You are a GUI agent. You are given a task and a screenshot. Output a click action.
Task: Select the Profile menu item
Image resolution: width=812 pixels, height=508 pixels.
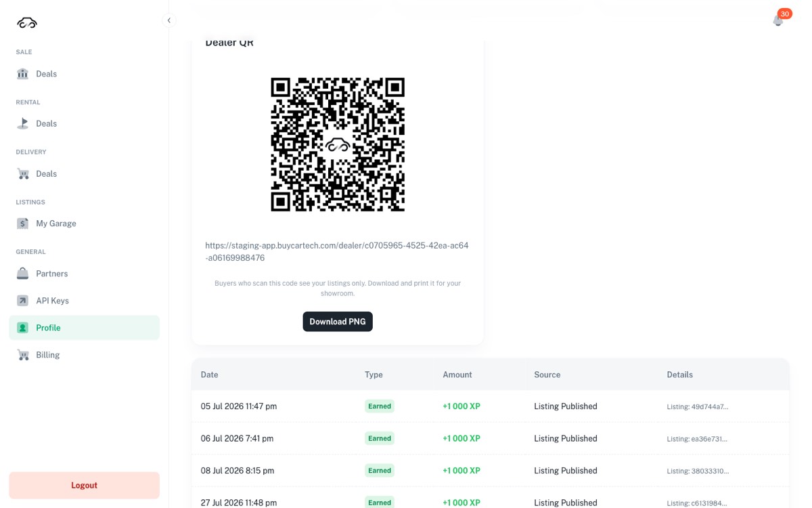(x=85, y=328)
